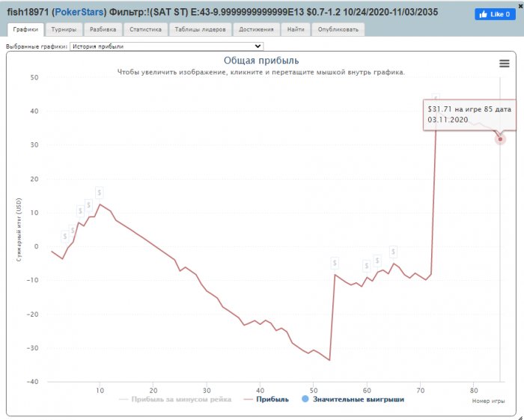Viewport: 524px width, 420px height.
Task: Expand the История прибыли dropdown
Action: [x=166, y=46]
